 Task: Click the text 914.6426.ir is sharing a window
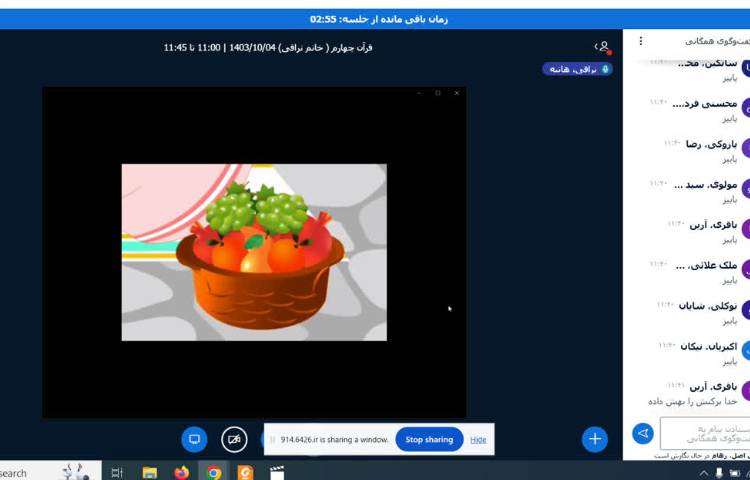[334, 440]
